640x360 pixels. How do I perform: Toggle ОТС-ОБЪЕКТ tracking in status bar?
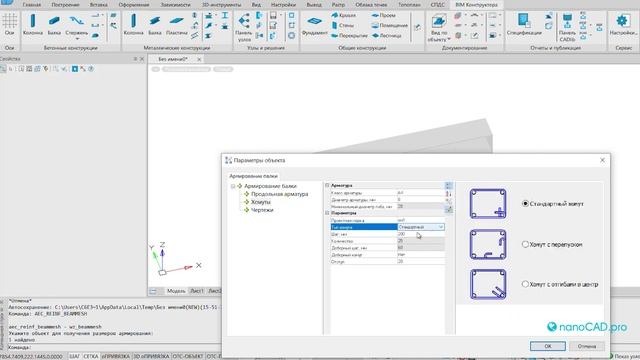click(187, 356)
